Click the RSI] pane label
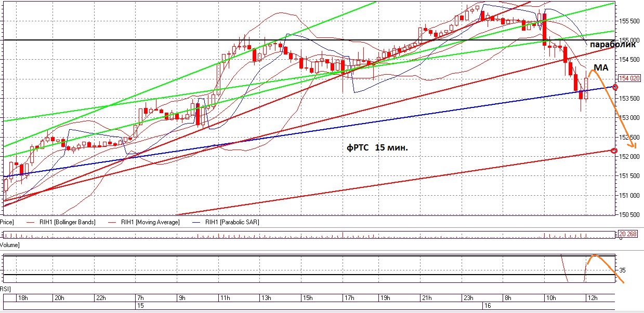This screenshot has width=644, height=313. [6, 288]
